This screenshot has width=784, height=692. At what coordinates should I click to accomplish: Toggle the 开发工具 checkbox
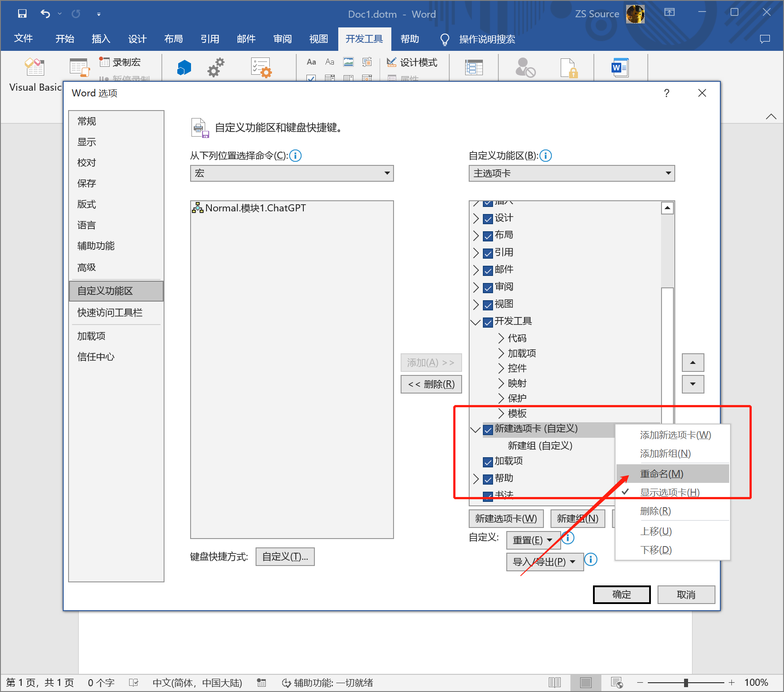488,322
